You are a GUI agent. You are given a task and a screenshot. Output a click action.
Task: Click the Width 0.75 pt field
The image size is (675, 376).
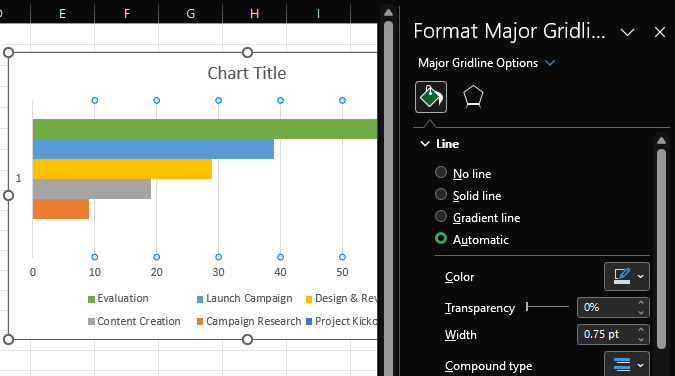[606, 335]
